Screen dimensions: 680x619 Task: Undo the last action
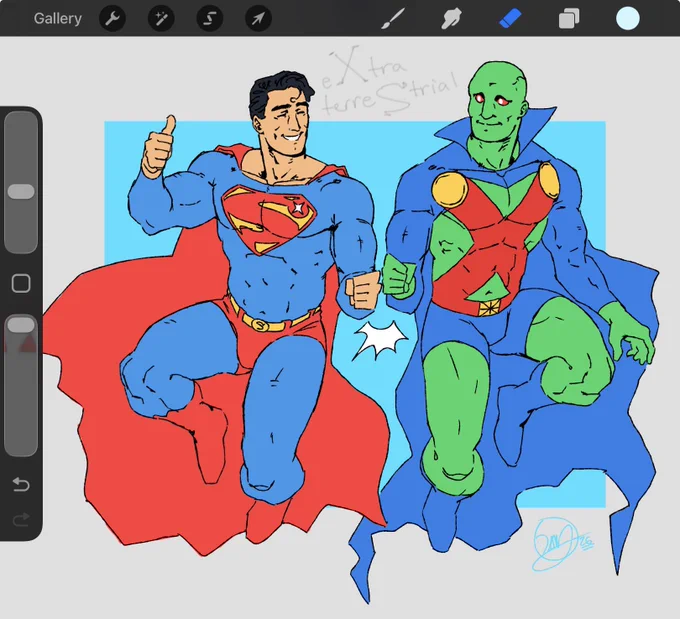[21, 484]
